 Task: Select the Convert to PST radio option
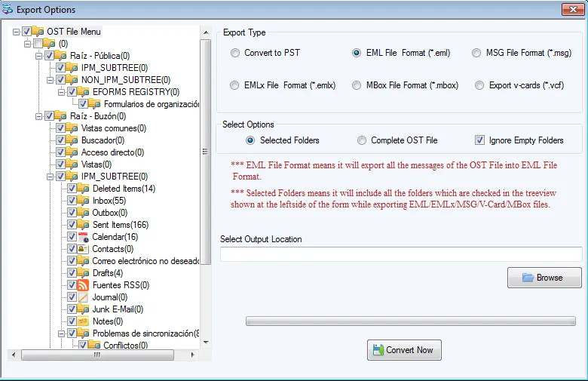[234, 53]
